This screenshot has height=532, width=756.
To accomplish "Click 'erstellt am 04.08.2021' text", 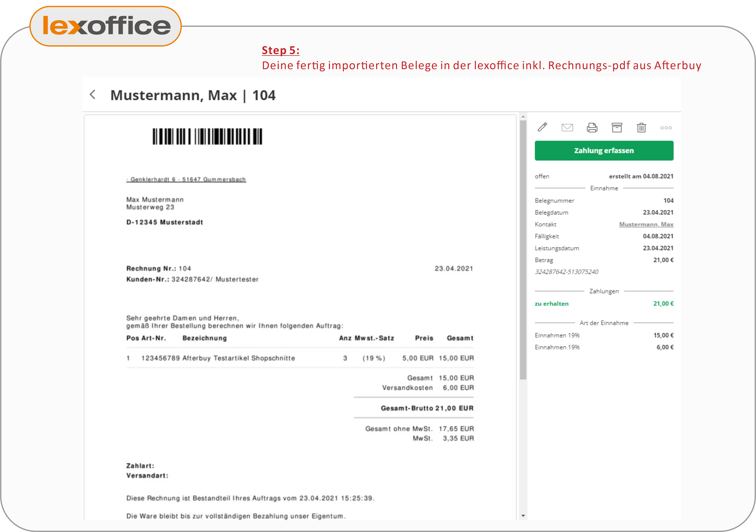I will [x=641, y=176].
